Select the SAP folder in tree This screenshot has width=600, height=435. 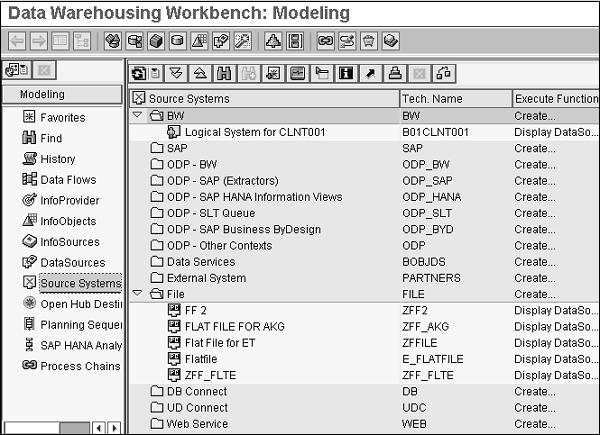tap(177, 148)
